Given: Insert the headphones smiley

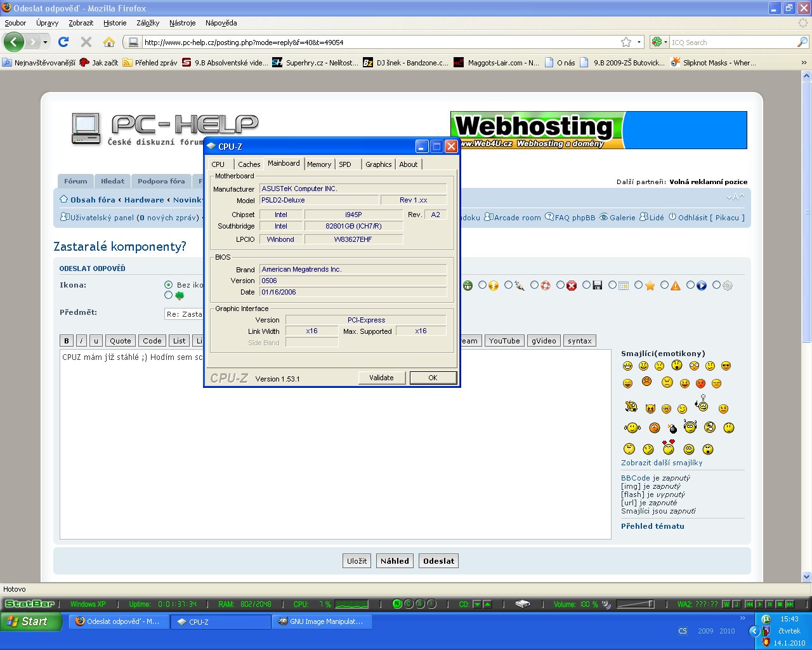Looking at the screenshot, I should 690,426.
